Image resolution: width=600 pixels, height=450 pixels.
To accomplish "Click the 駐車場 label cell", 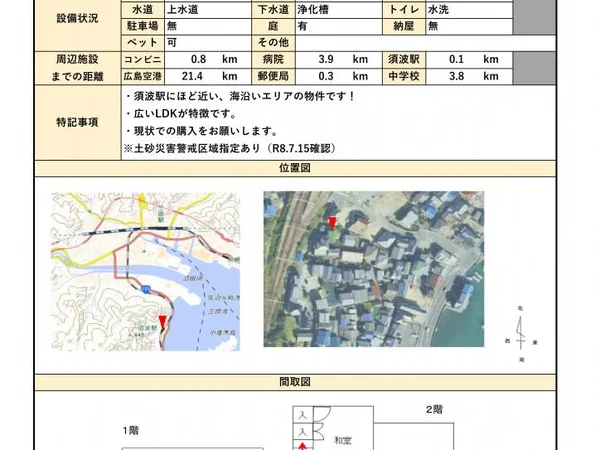I will pyautogui.click(x=143, y=26).
